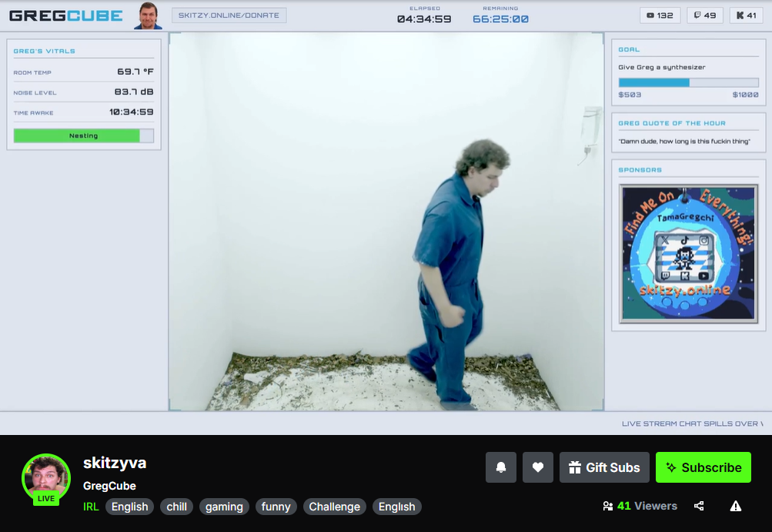772x532 pixels.
Task: Click the viewers people icon
Action: pyautogui.click(x=608, y=506)
